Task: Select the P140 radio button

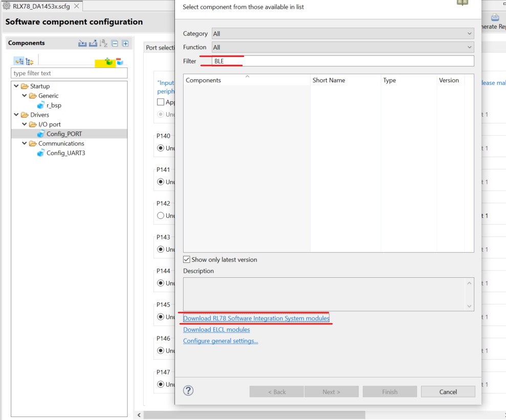Action: coord(160,148)
